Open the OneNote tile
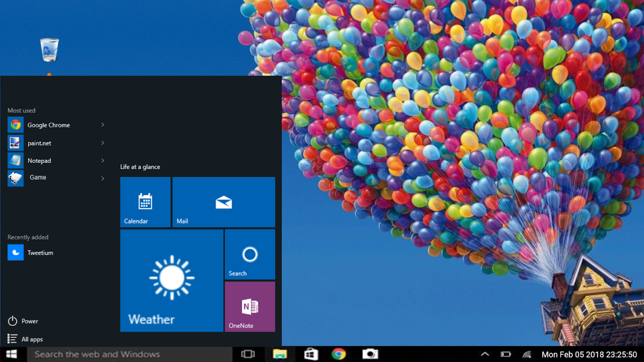The width and height of the screenshot is (644, 362). 250,307
